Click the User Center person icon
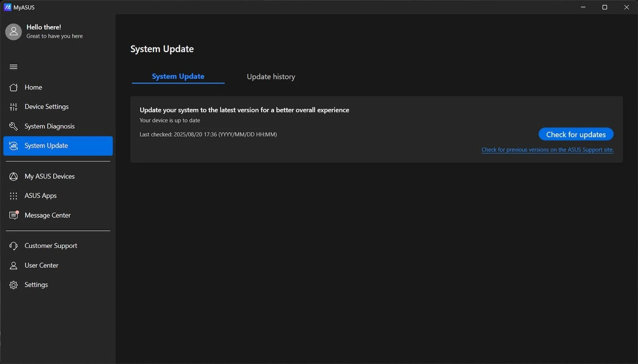The image size is (638, 364). tap(14, 265)
